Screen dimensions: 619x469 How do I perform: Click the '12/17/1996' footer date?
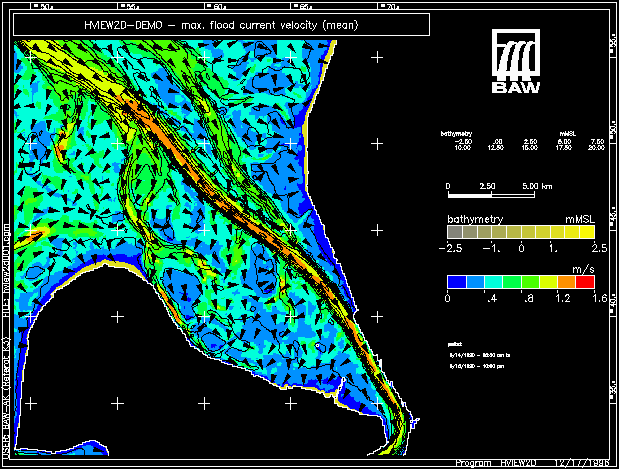(581, 463)
